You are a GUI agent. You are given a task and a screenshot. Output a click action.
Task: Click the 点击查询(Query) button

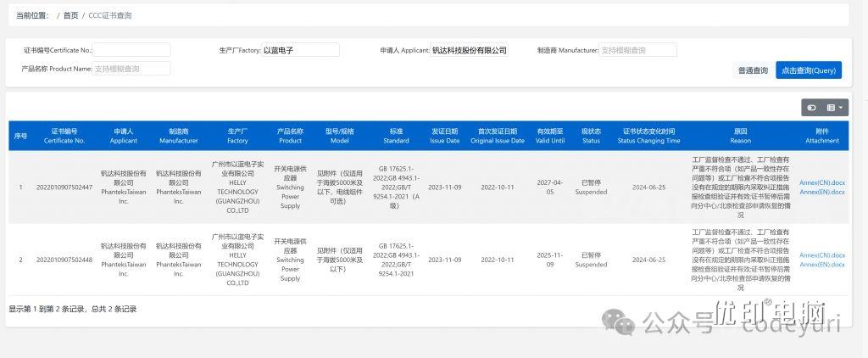(808, 70)
